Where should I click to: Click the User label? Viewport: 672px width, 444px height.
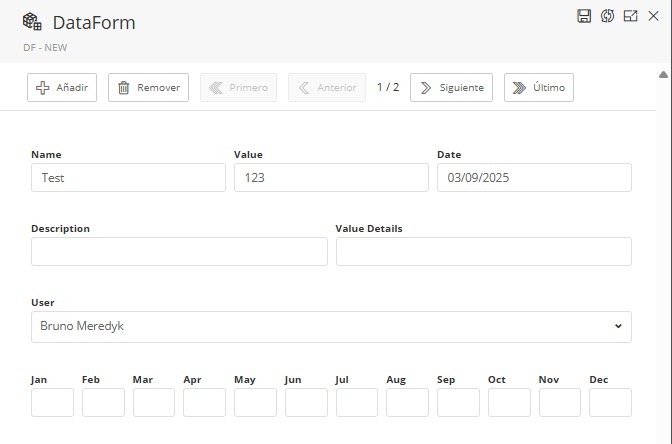[x=43, y=303]
